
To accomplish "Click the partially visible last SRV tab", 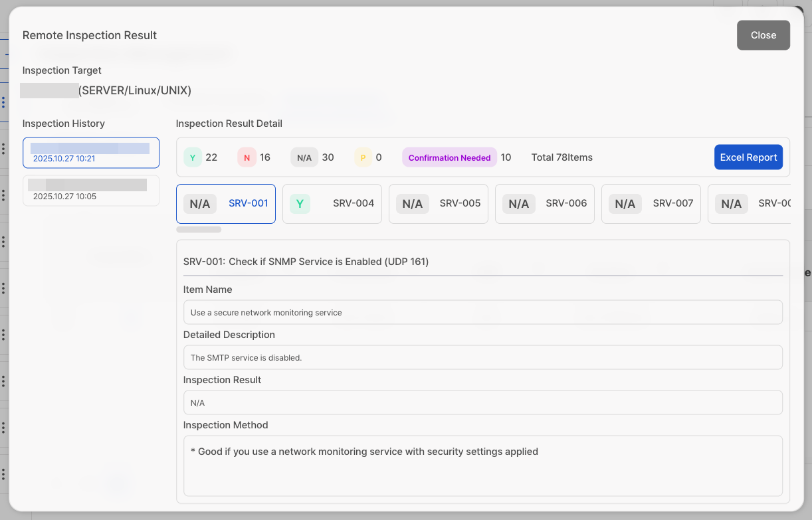I will [750, 204].
